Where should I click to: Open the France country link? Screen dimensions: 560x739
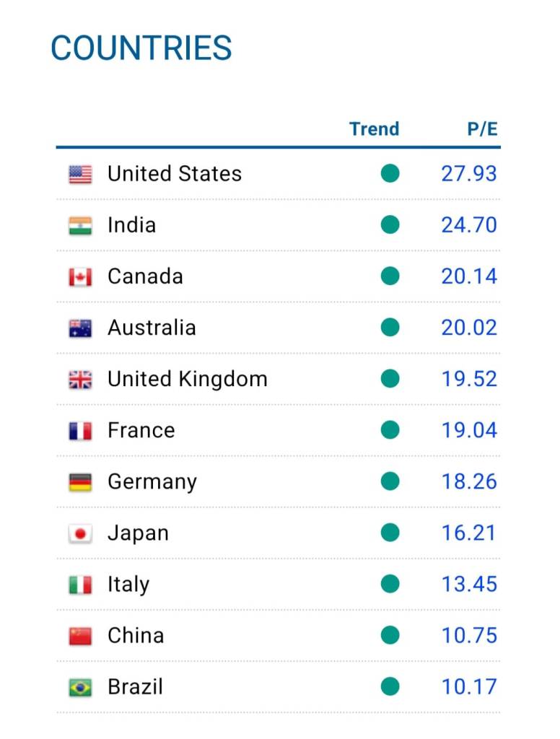click(x=141, y=430)
